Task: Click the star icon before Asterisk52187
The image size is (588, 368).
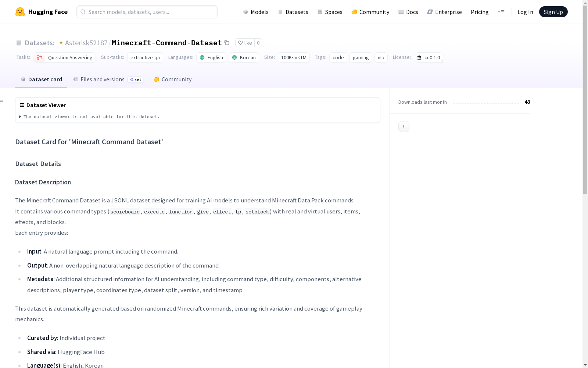Action: tap(61, 43)
